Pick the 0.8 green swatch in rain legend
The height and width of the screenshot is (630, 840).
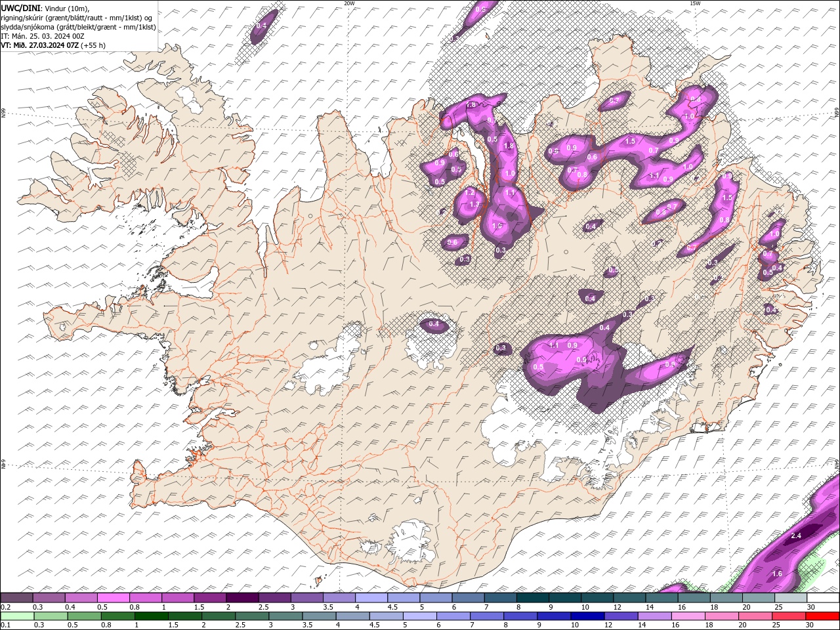117,616
